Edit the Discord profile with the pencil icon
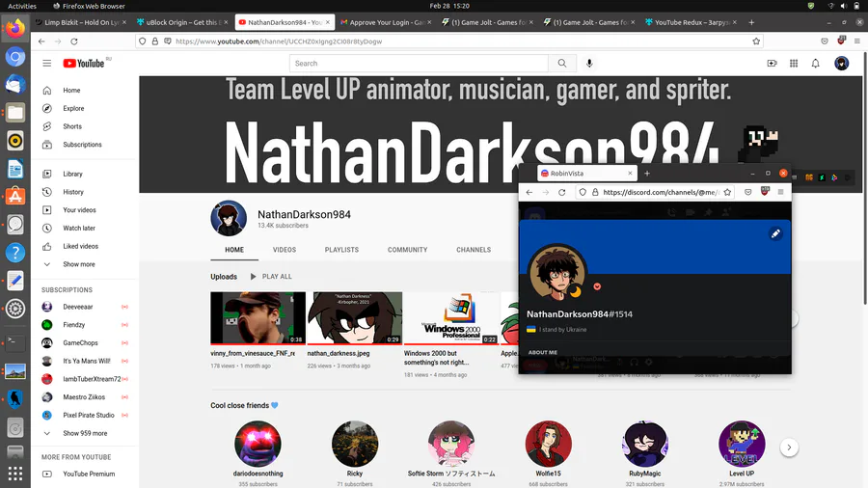 [775, 233]
